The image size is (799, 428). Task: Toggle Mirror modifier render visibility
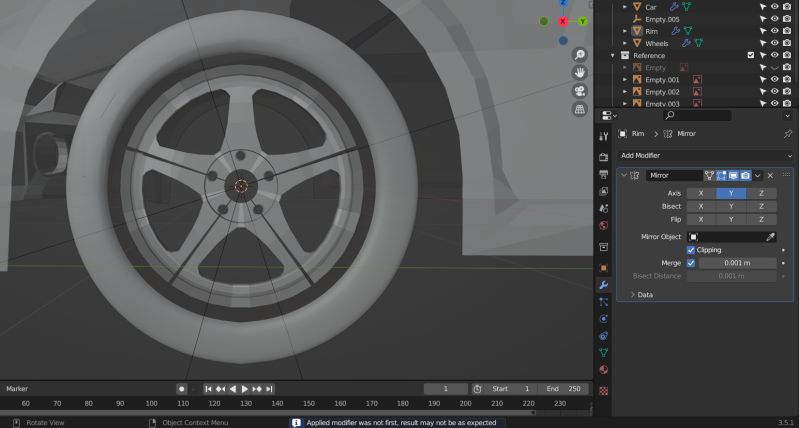745,175
